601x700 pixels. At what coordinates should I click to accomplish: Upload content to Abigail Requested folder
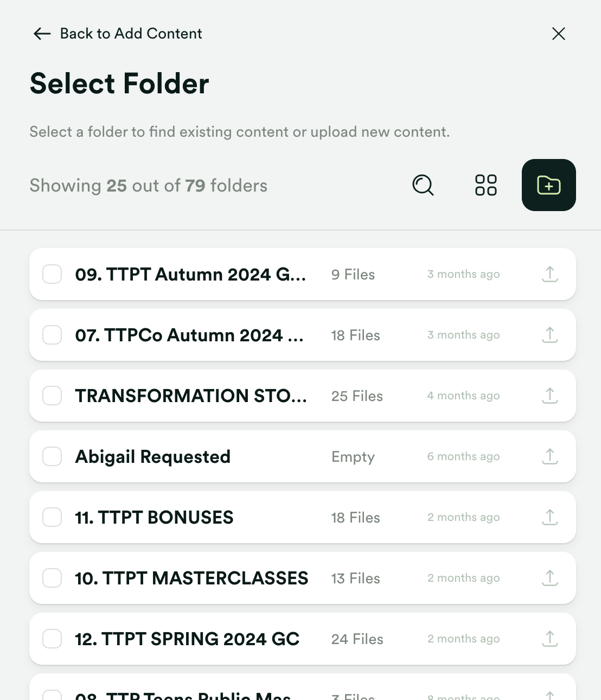549,456
